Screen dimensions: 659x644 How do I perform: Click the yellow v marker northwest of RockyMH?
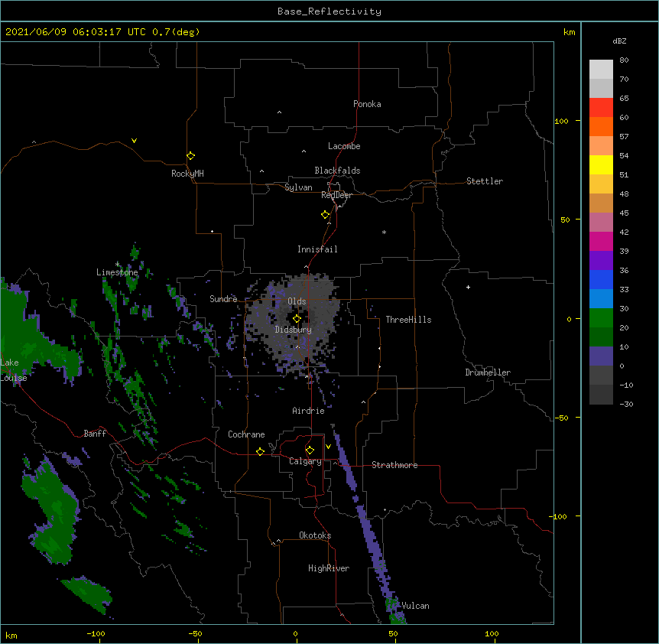coord(134,141)
